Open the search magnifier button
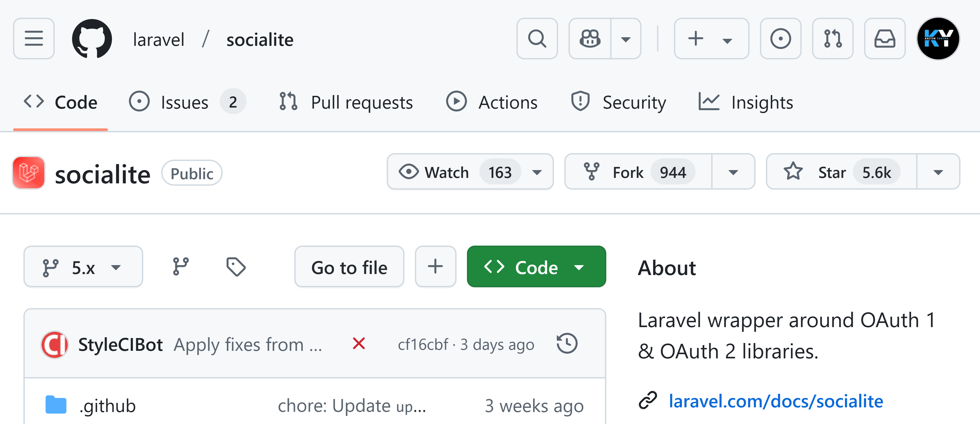This screenshot has width=980, height=424. point(537,39)
